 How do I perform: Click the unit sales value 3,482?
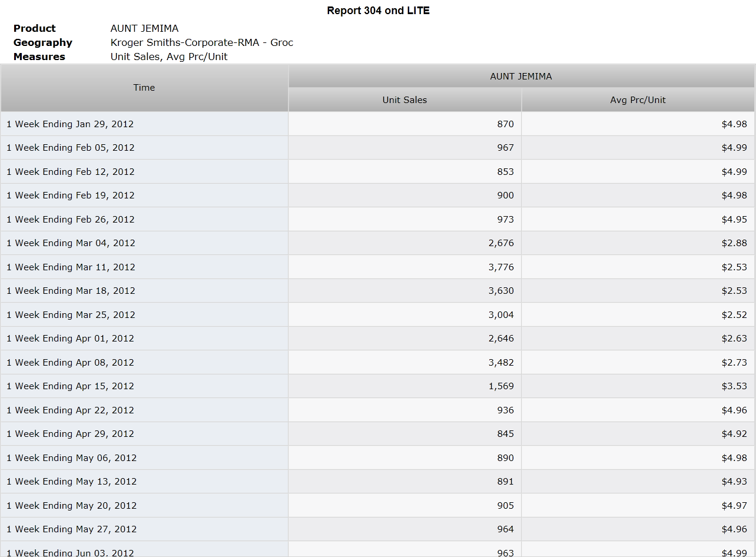(501, 363)
